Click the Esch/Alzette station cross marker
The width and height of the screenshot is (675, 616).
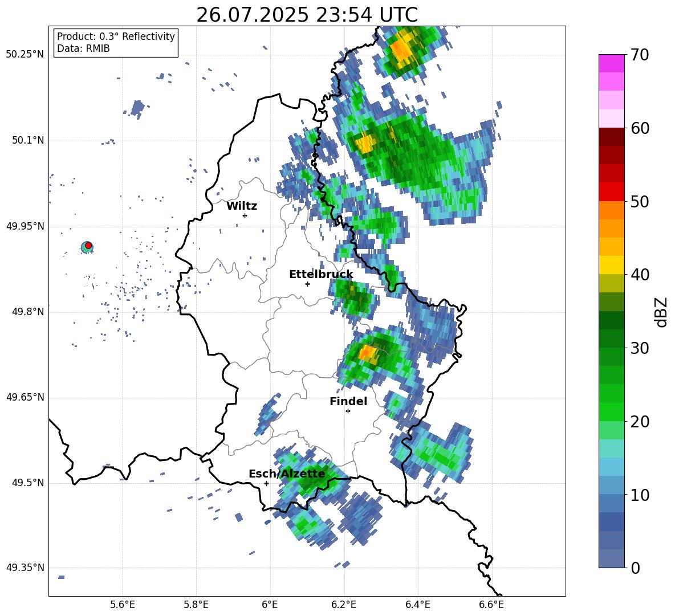(266, 483)
